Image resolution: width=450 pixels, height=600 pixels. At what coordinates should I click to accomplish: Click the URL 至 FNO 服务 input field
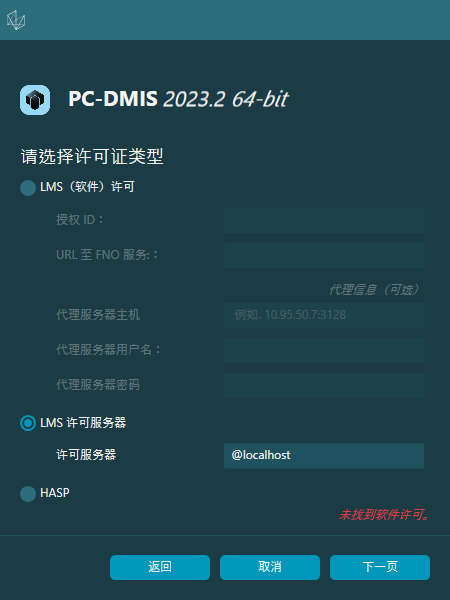coord(324,255)
